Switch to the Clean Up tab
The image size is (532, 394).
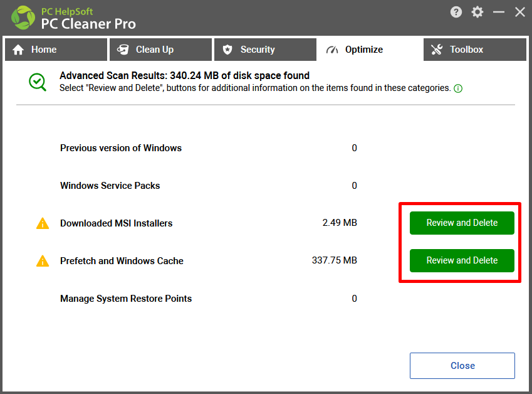(x=161, y=50)
